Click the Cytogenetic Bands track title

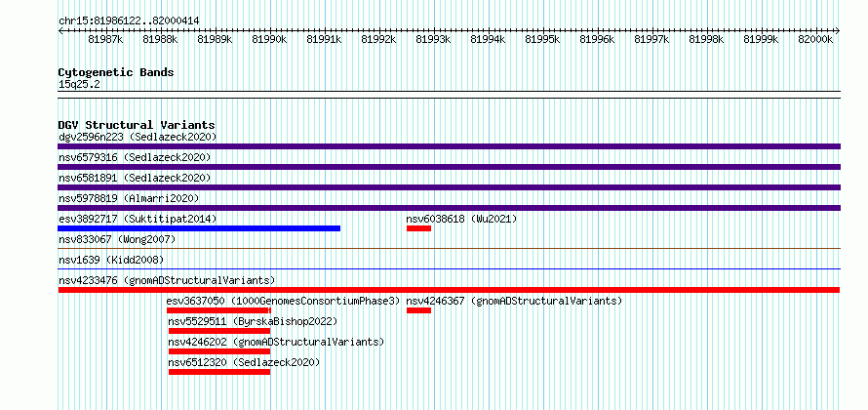(x=116, y=72)
